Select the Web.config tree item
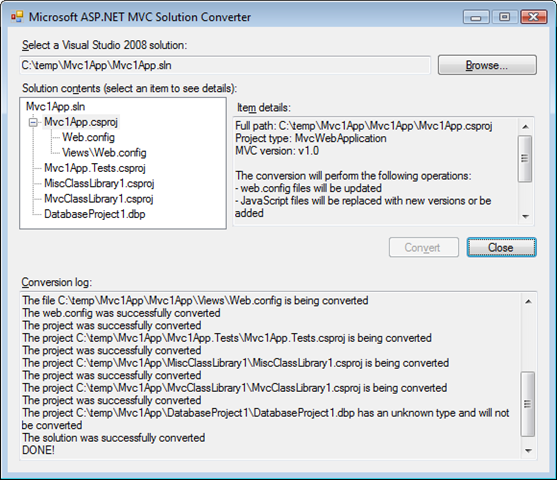Viewport: 557px width, 480px height. tap(88, 137)
